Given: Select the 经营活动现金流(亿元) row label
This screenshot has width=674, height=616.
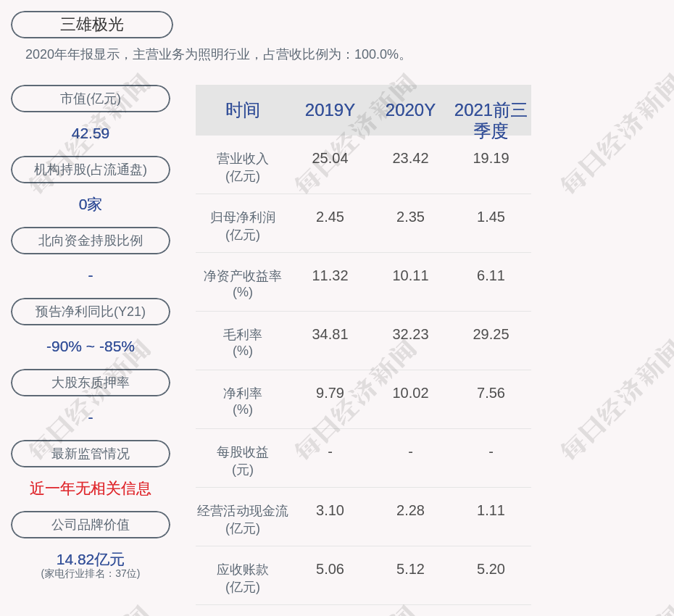Looking at the screenshot, I should point(243,520).
